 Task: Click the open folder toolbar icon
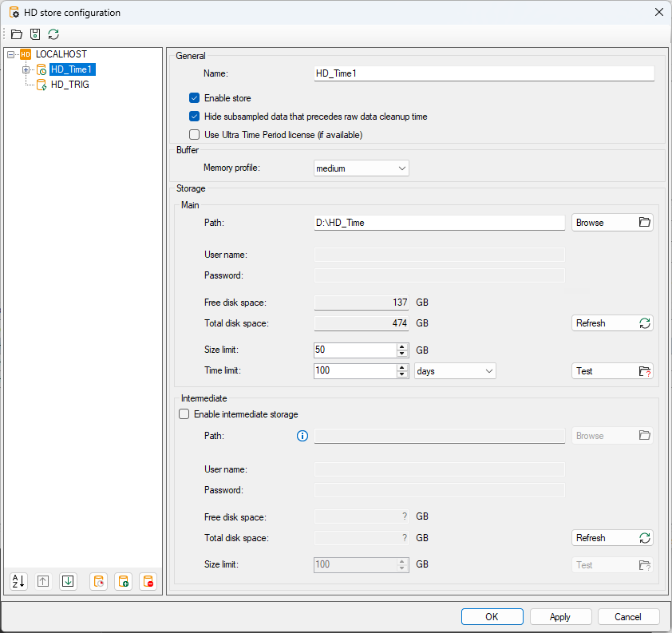[x=17, y=34]
